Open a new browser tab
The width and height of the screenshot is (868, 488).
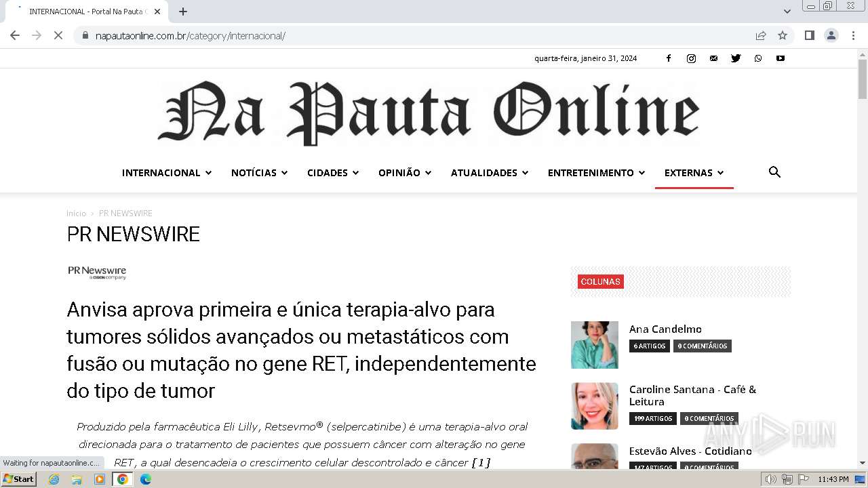(x=183, y=12)
